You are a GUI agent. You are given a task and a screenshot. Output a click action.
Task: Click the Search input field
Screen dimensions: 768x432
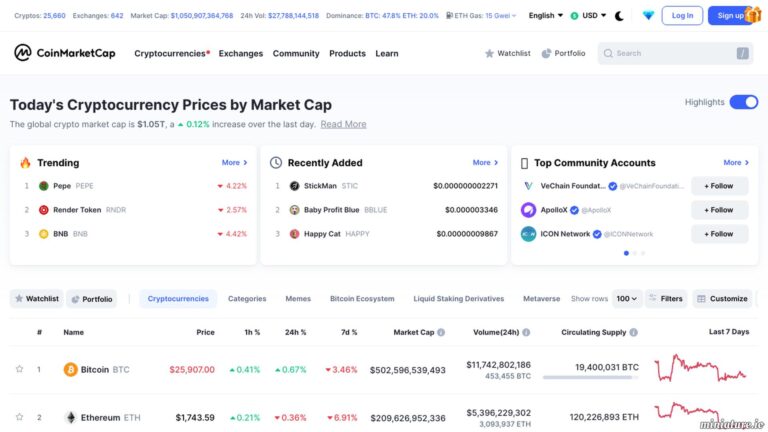click(675, 53)
